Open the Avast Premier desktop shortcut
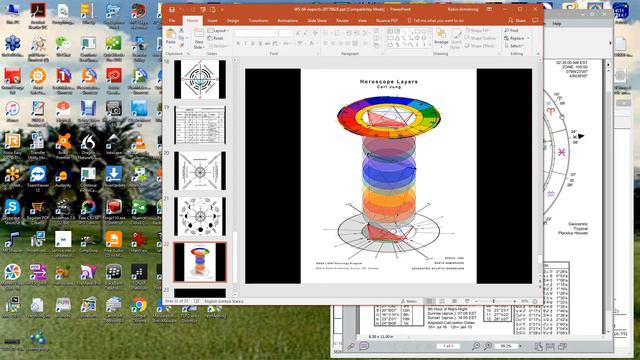640x360 pixels. [63, 147]
